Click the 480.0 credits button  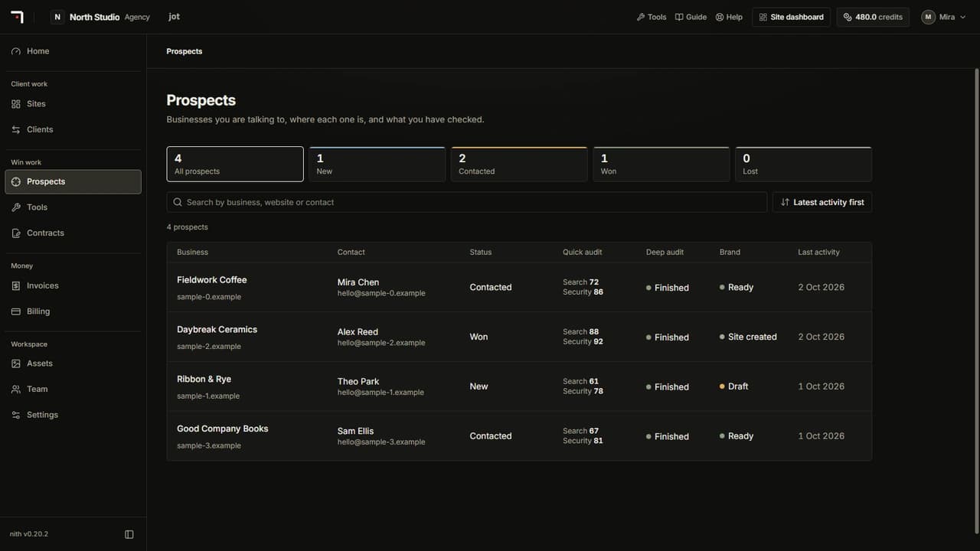click(x=873, y=17)
